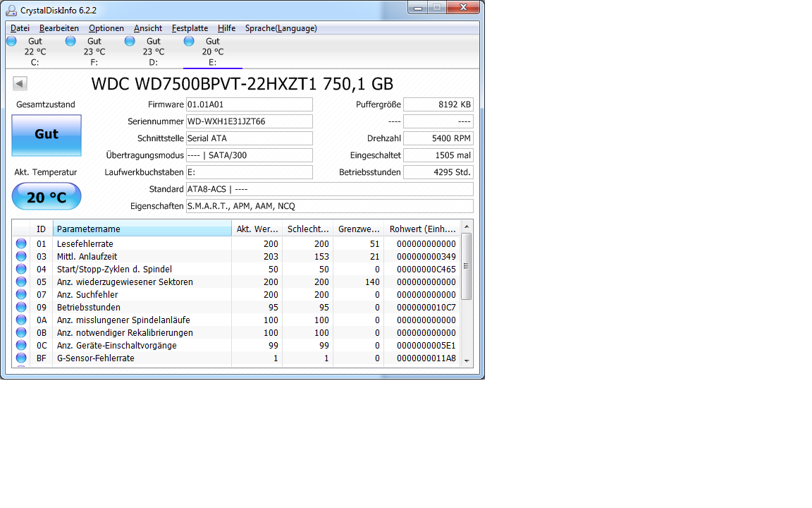Click the Standard ATA8-ACS field
This screenshot has height=508, width=812.
pyautogui.click(x=329, y=189)
